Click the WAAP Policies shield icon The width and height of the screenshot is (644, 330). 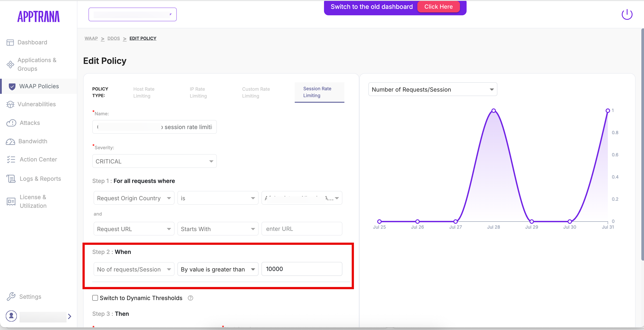pyautogui.click(x=12, y=86)
